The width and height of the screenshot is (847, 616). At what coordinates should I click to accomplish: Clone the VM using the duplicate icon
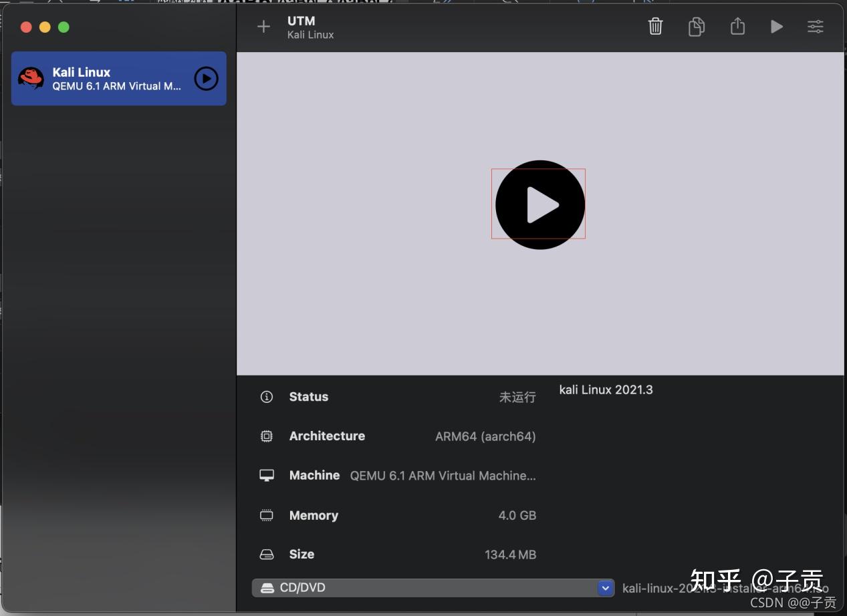[x=697, y=27]
